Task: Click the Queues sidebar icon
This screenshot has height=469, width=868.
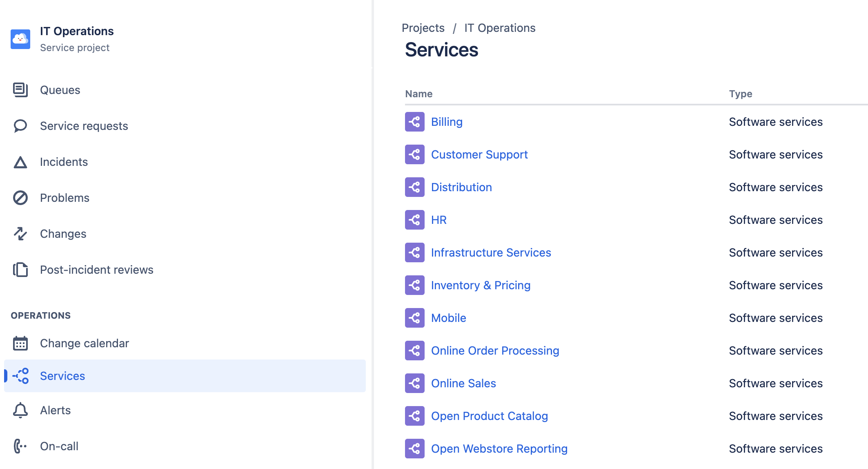Action: pos(20,90)
